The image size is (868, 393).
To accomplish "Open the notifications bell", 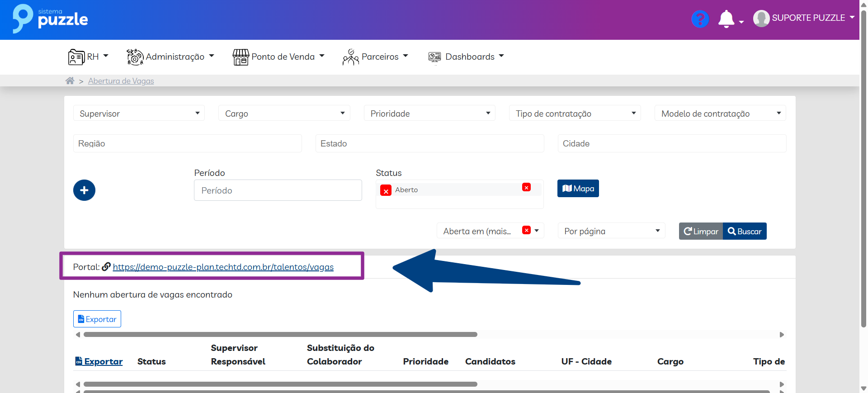I will [x=726, y=19].
